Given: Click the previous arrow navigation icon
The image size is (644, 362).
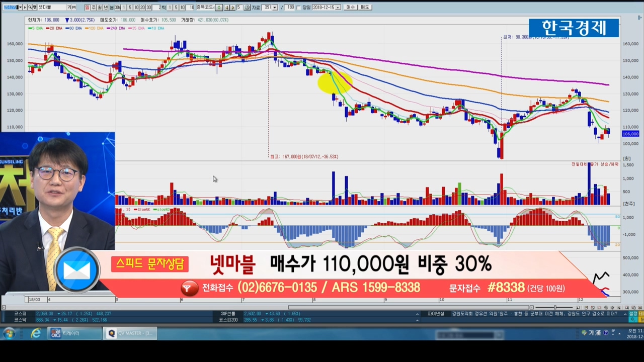Looking at the screenshot, I should (226, 8).
